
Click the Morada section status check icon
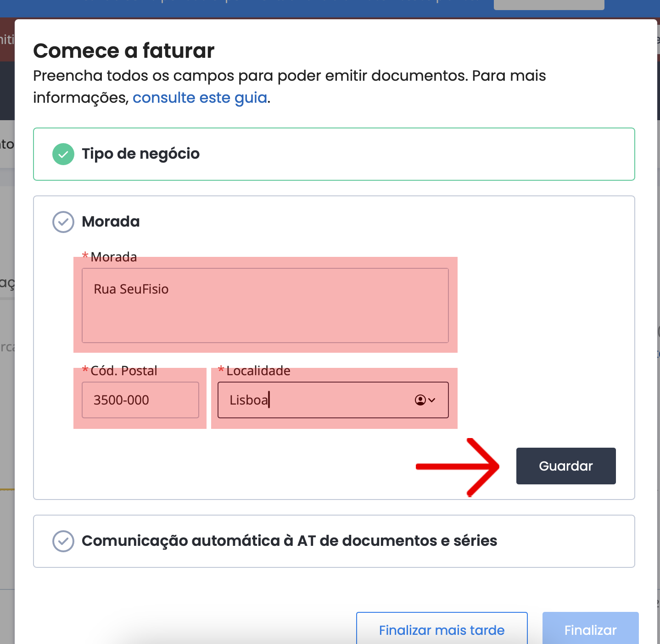[x=63, y=222]
